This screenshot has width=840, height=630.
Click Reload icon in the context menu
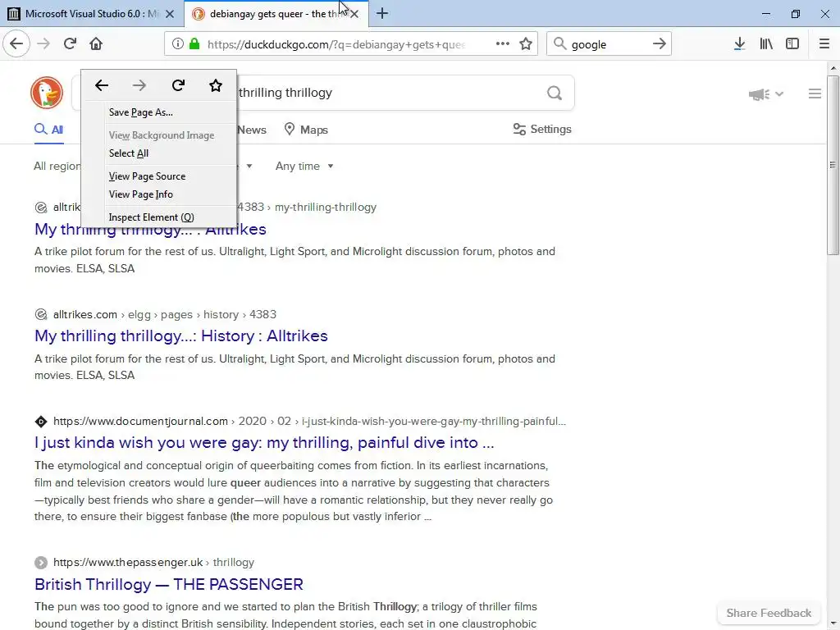pyautogui.click(x=178, y=85)
